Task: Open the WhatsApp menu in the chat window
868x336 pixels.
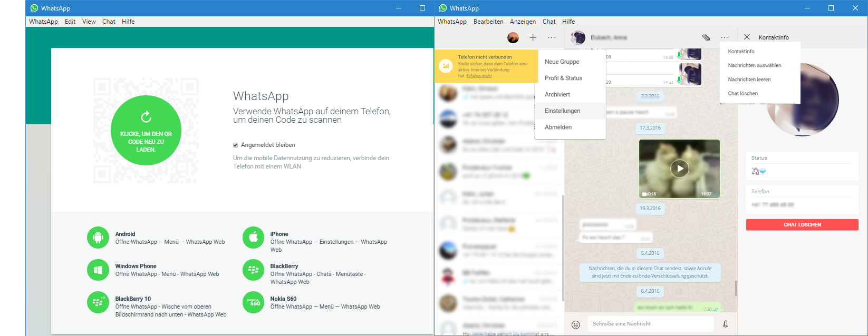Action: click(452, 22)
